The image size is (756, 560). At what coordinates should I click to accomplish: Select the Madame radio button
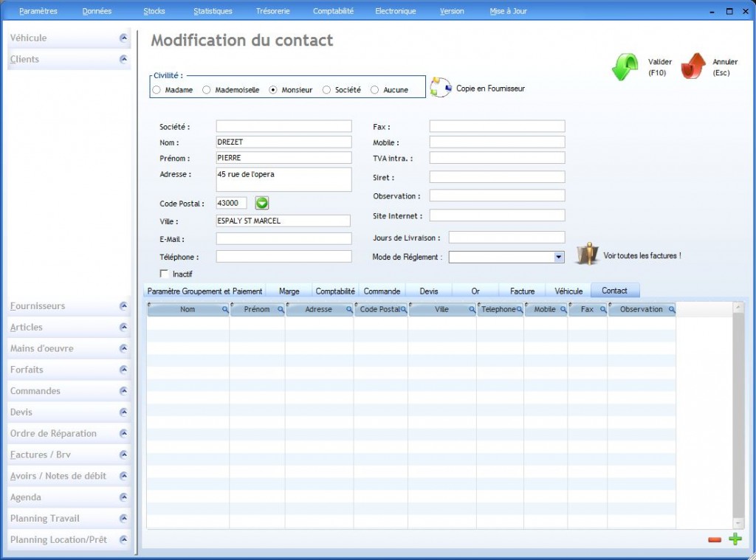pyautogui.click(x=157, y=89)
